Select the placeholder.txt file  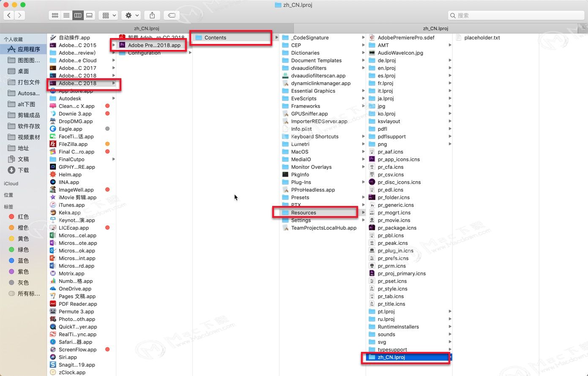pyautogui.click(x=482, y=38)
